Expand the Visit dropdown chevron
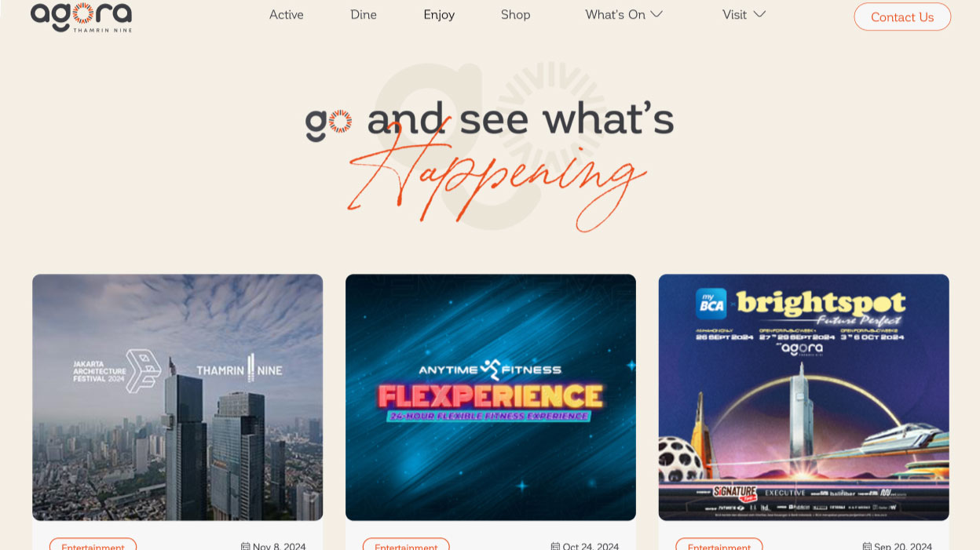 pyautogui.click(x=759, y=14)
